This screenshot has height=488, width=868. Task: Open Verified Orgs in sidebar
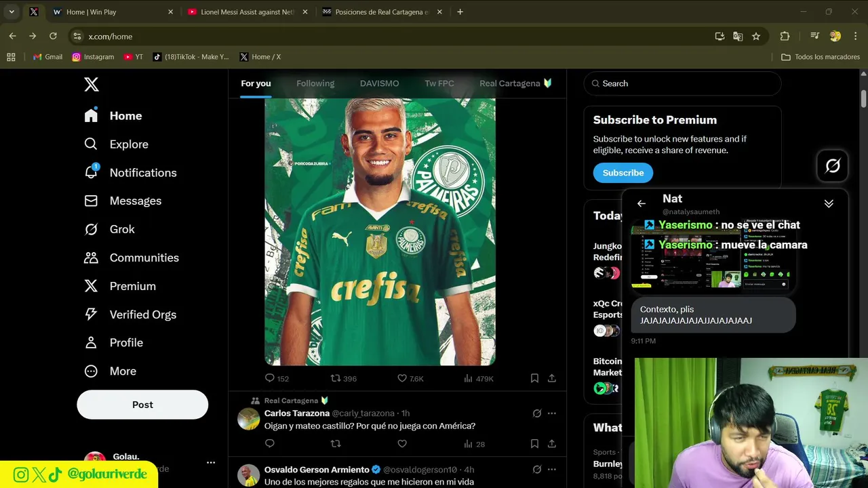point(130,314)
